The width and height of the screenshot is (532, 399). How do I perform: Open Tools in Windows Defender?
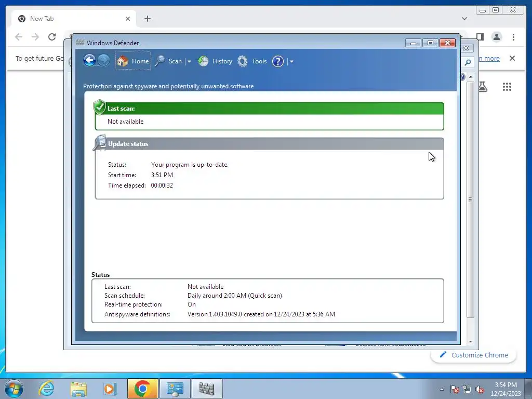point(252,61)
